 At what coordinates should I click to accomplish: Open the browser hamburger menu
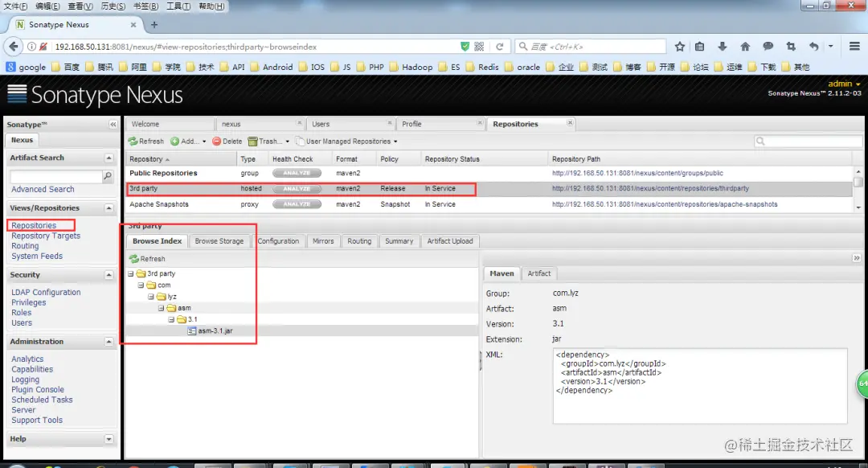click(x=854, y=47)
